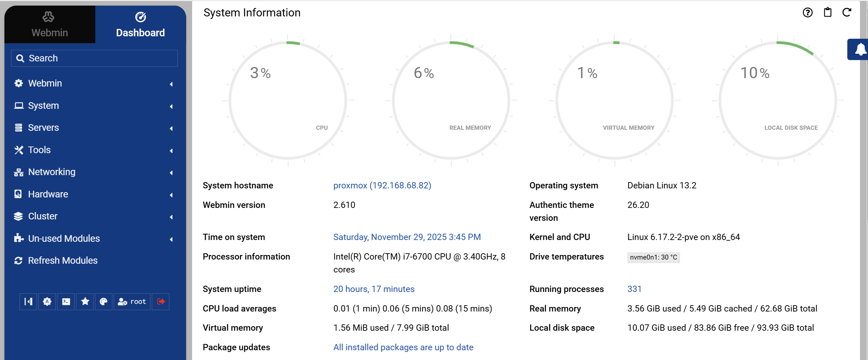This screenshot has width=868, height=360.
Task: Open the proxmox hostname link
Action: 382,185
